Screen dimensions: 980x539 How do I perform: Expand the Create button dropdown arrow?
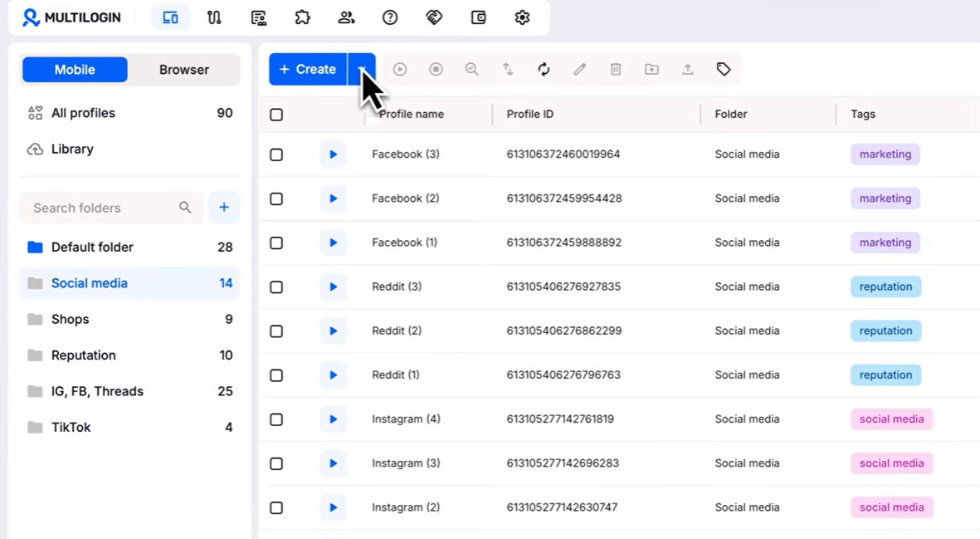362,70
